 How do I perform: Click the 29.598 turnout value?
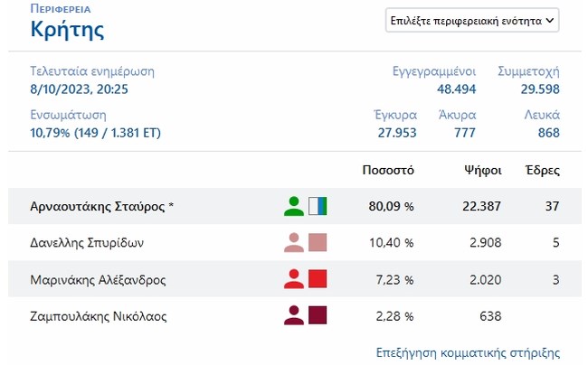(540, 89)
